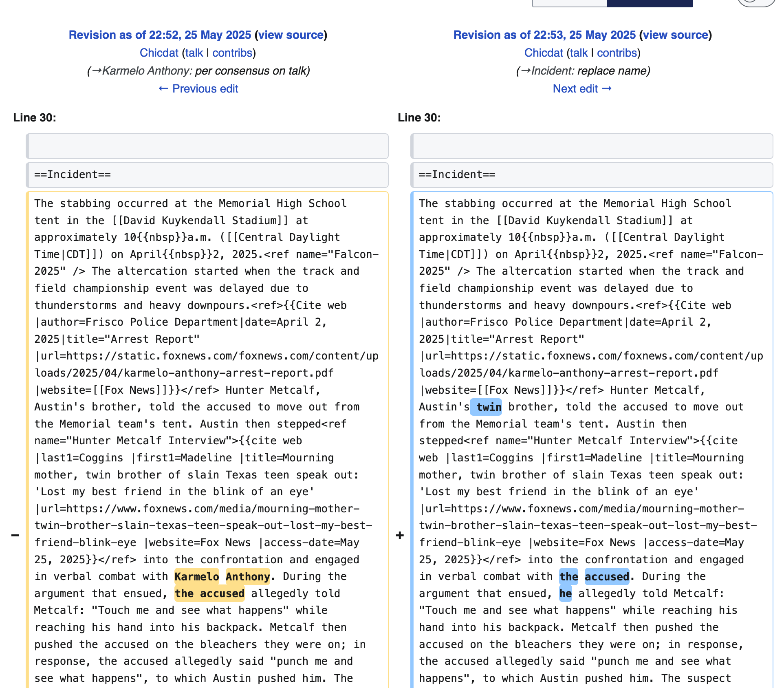
Task: Click the light gray button at the top
Action: pos(570,3)
